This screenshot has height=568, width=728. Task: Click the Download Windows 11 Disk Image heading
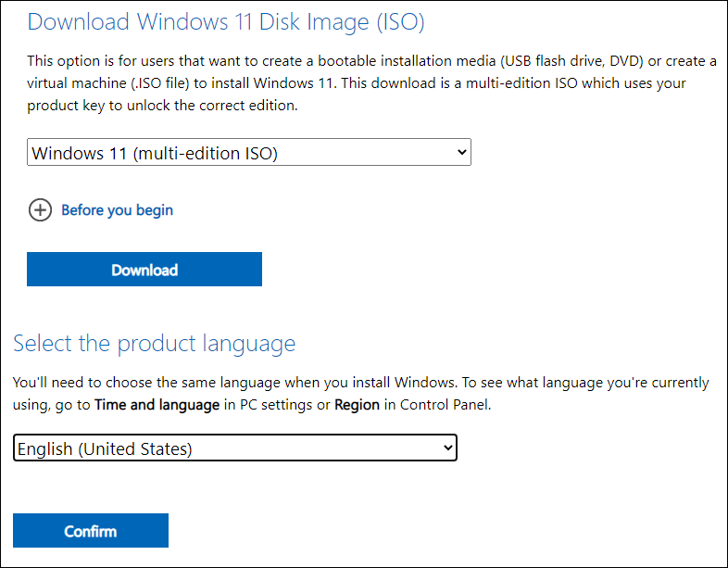tap(226, 22)
